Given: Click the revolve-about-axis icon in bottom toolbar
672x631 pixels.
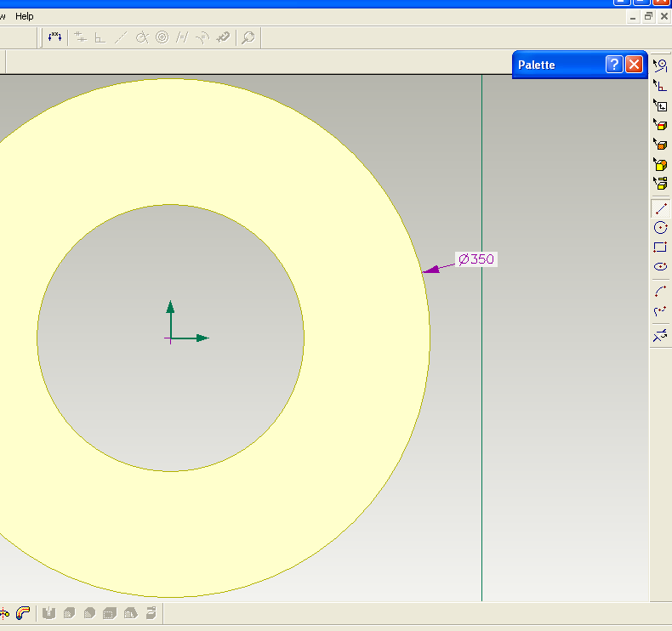Looking at the screenshot, I should [x=4, y=613].
